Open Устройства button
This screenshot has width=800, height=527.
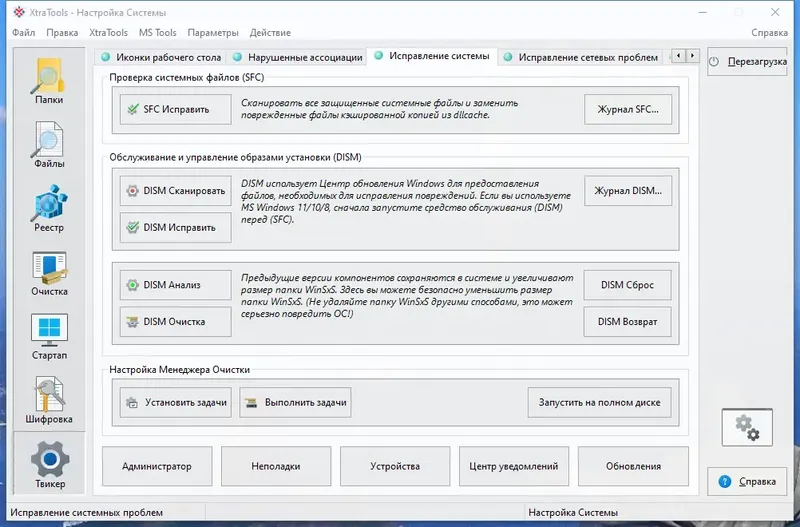[x=395, y=466]
